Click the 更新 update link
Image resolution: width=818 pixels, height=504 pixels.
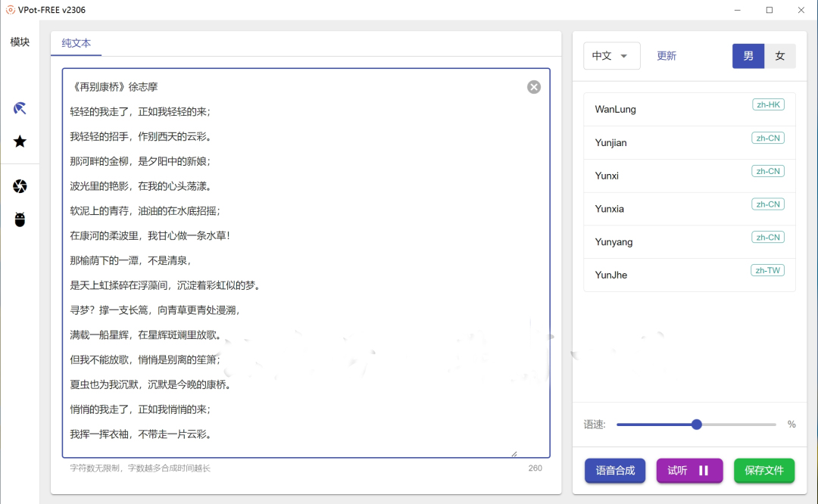[667, 56]
